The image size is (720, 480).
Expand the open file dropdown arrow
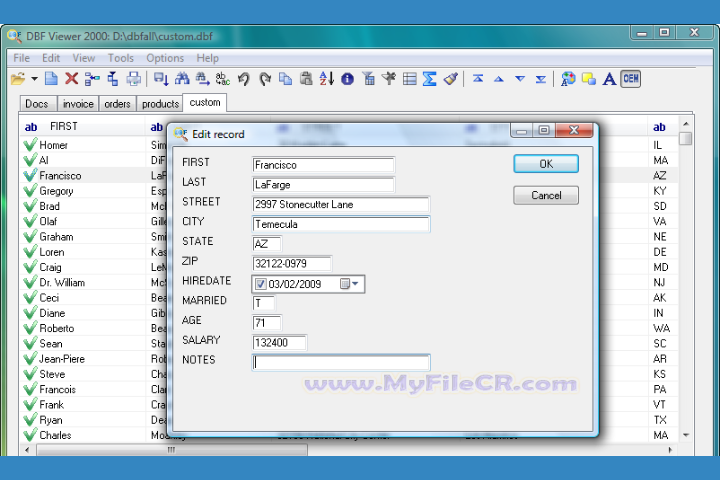[x=34, y=79]
